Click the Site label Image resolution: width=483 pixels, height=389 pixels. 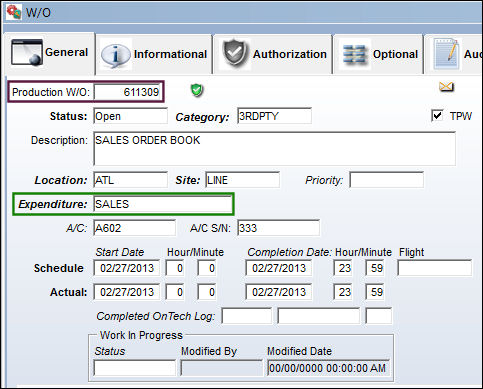(188, 180)
